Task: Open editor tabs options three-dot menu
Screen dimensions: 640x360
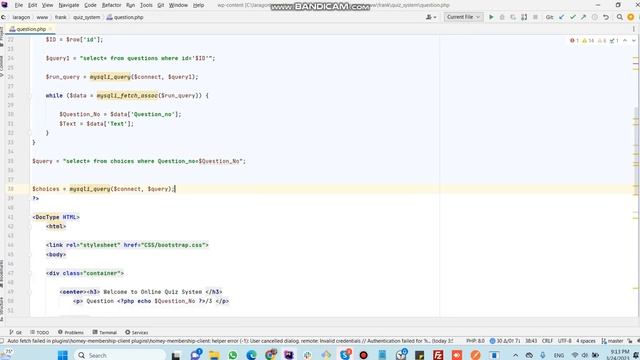Action: point(634,29)
